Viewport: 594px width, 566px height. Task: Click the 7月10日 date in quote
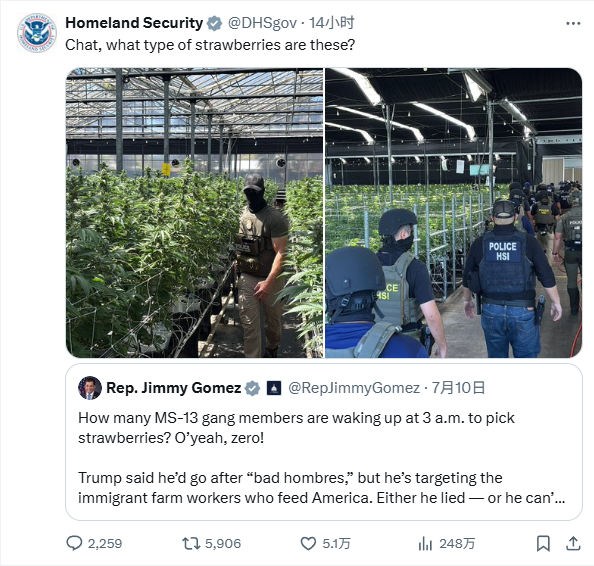click(458, 388)
